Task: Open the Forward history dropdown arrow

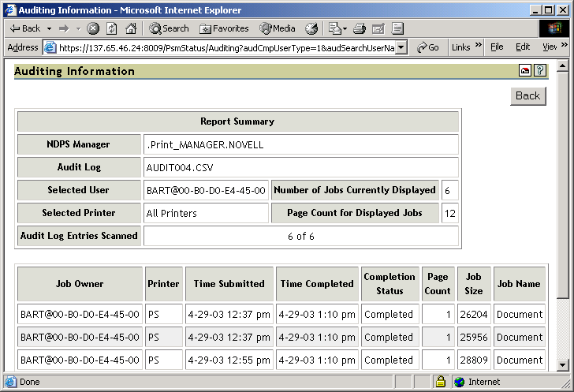Action: pos(78,28)
